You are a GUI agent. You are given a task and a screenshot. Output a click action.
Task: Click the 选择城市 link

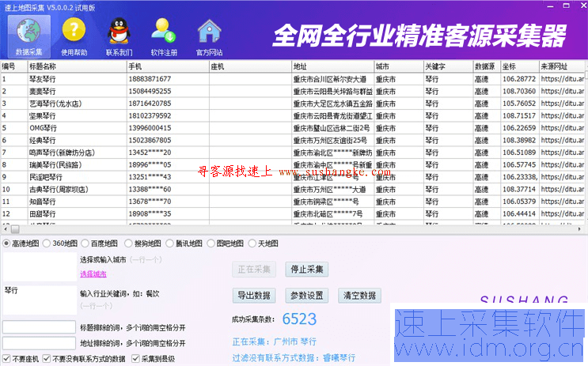pyautogui.click(x=93, y=274)
